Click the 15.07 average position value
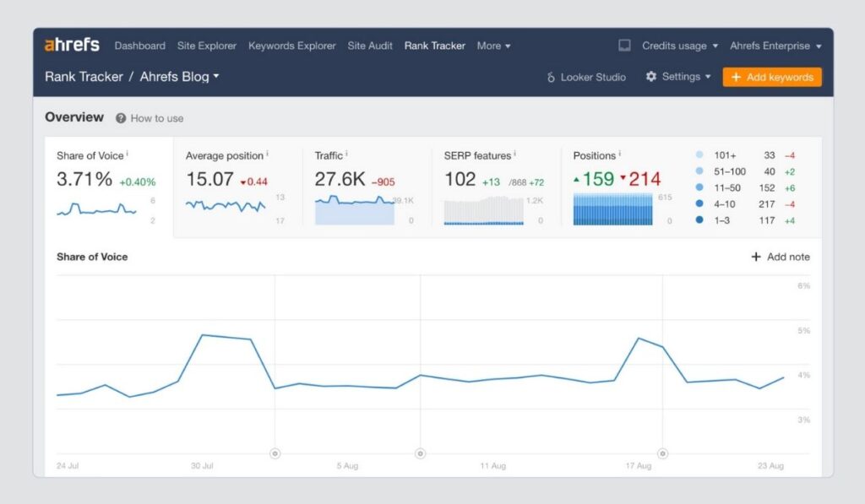This screenshot has height=504, width=865. tap(209, 179)
